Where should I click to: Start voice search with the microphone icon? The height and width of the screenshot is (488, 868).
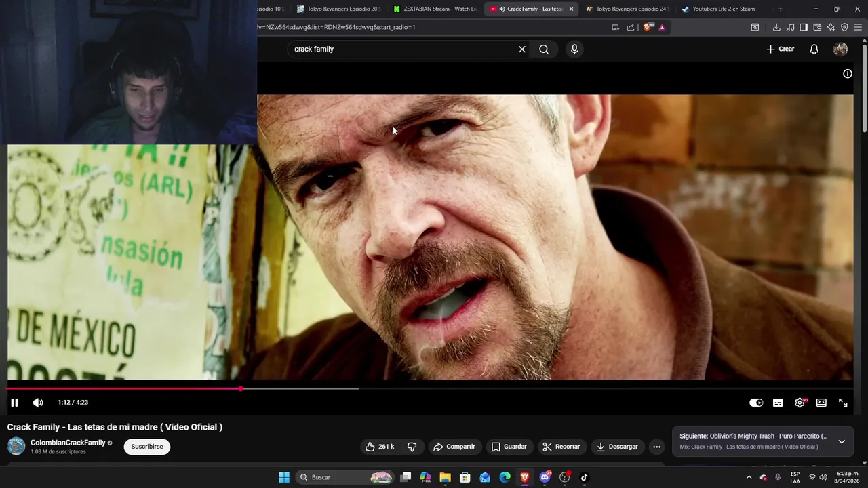[574, 49]
